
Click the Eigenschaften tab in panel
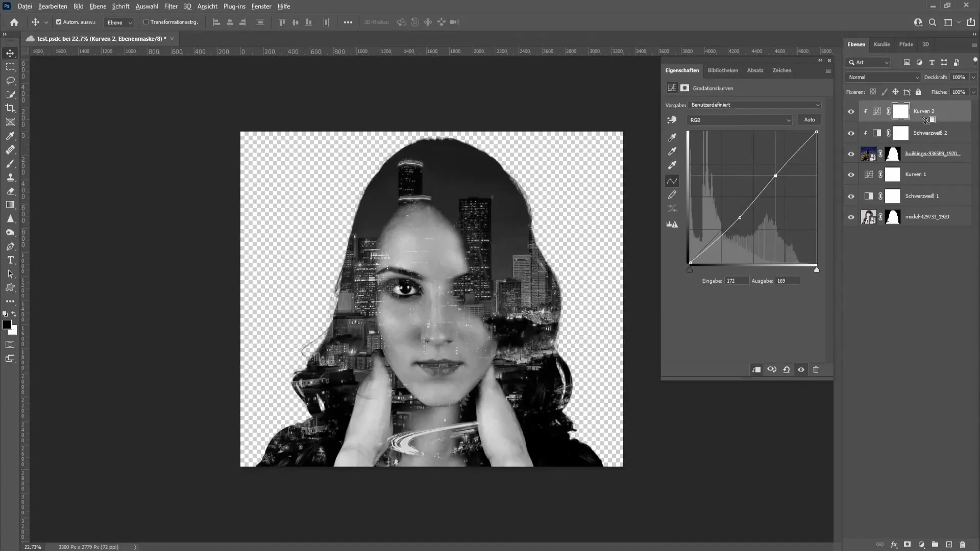(682, 70)
